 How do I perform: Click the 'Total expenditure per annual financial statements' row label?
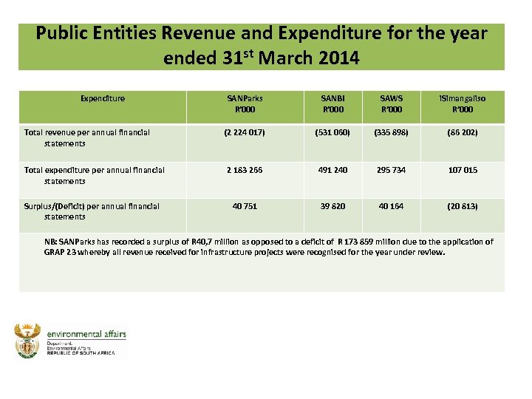[95, 175]
